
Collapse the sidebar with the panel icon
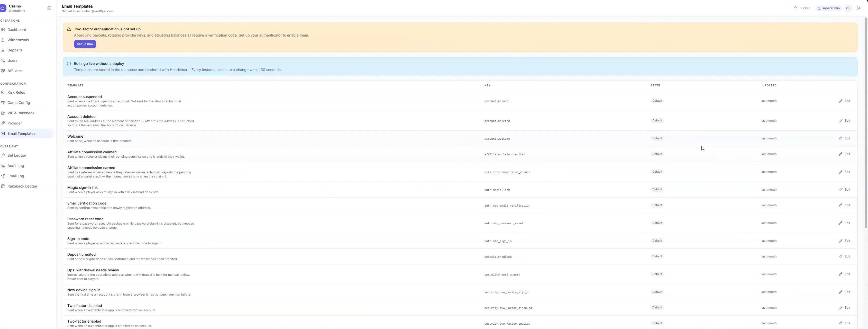(x=49, y=8)
